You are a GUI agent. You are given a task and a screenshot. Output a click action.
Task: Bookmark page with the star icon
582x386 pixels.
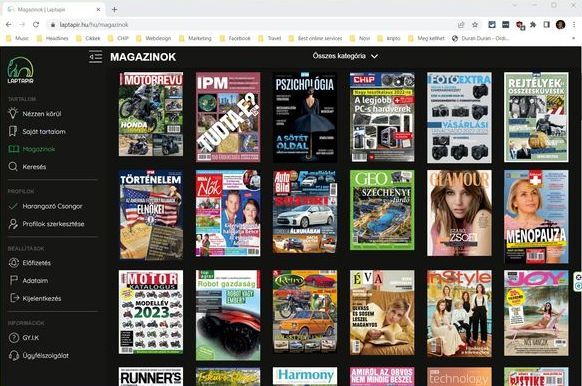pyautogui.click(x=475, y=25)
